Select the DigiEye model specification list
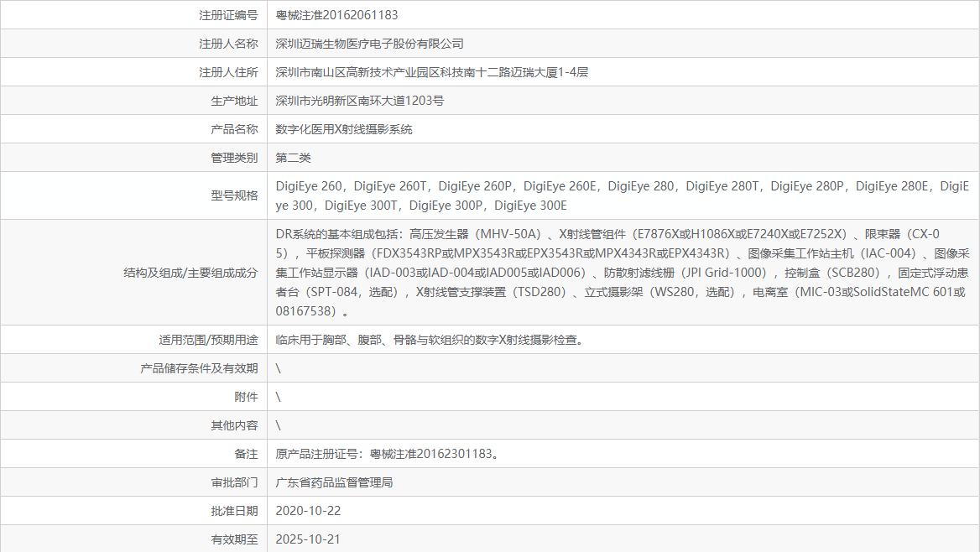The image size is (980, 552). [x=622, y=195]
